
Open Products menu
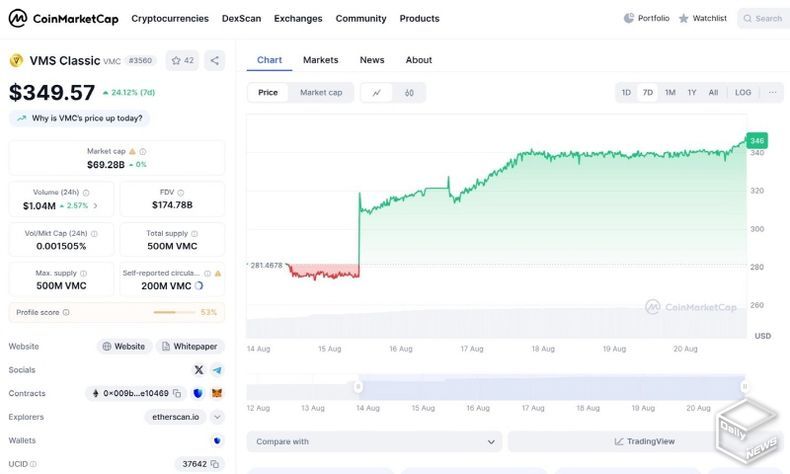click(420, 19)
